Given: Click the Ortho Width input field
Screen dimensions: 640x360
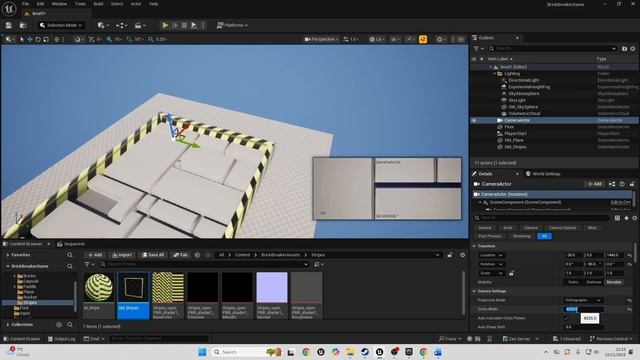Looking at the screenshot, I should coord(584,309).
